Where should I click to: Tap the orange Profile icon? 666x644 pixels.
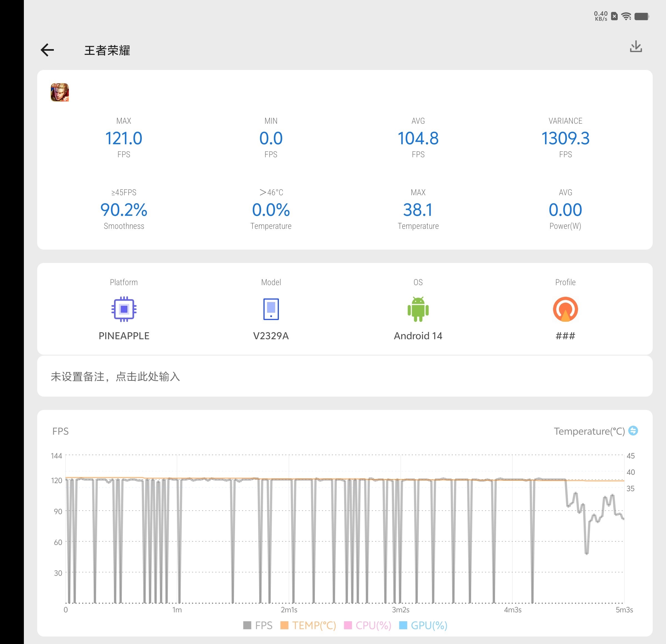coord(566,309)
